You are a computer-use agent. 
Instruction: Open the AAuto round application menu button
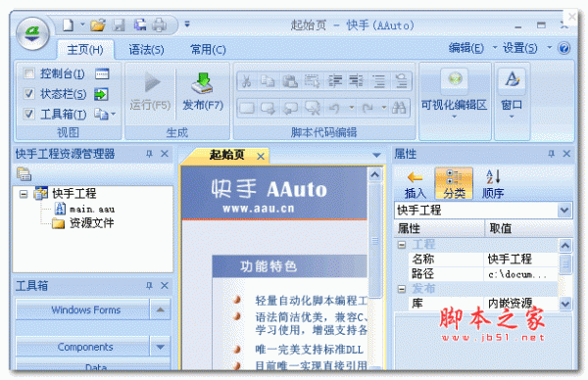(33, 34)
